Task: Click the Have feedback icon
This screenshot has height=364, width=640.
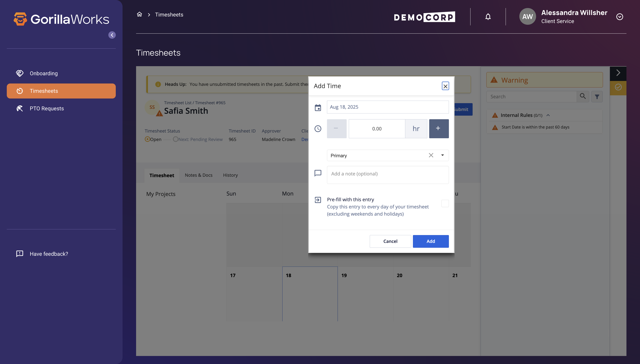Action: pyautogui.click(x=19, y=254)
